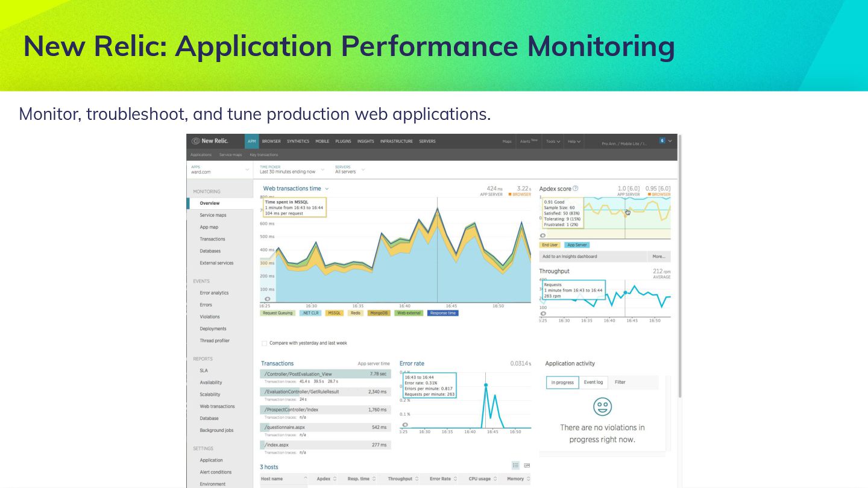Click the notifications badge showing 6
The image size is (868, 488).
(x=662, y=140)
